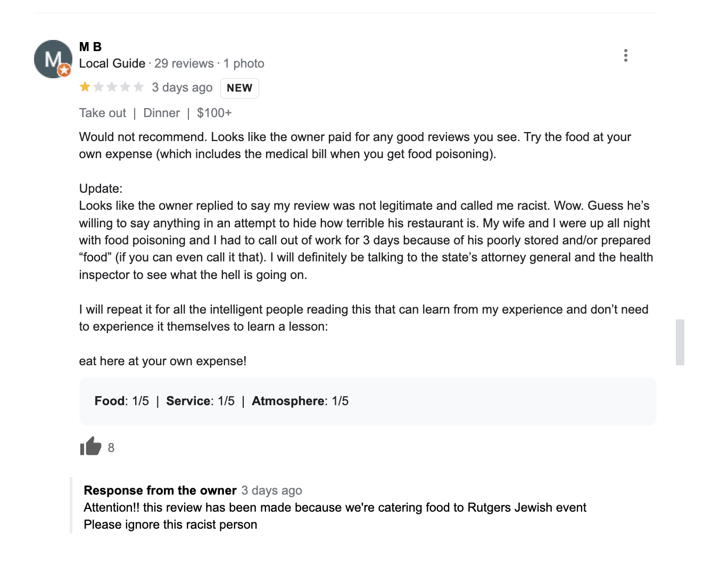Click the thumbs-up helpful icon
Screen dimensions: 728x575
90,447
